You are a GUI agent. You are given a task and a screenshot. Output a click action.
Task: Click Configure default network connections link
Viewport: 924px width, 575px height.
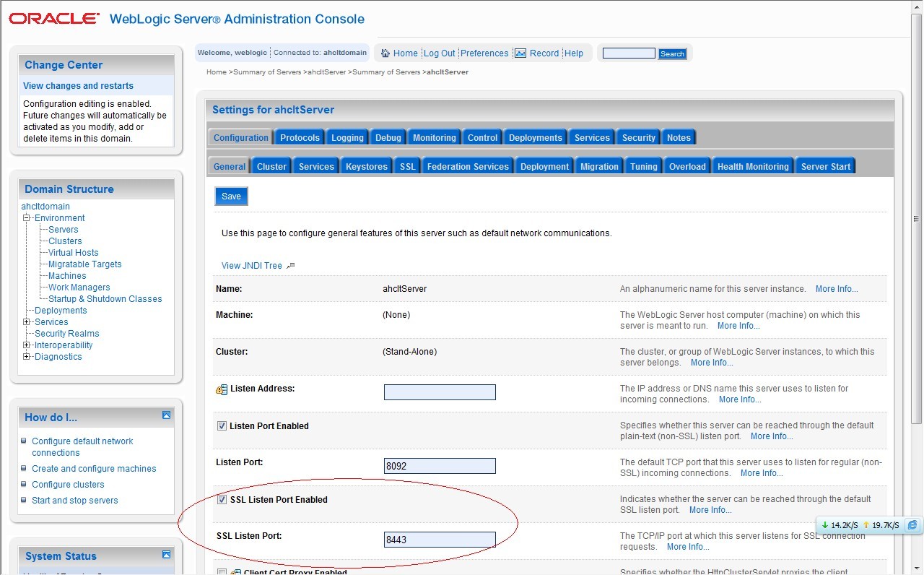(x=82, y=447)
